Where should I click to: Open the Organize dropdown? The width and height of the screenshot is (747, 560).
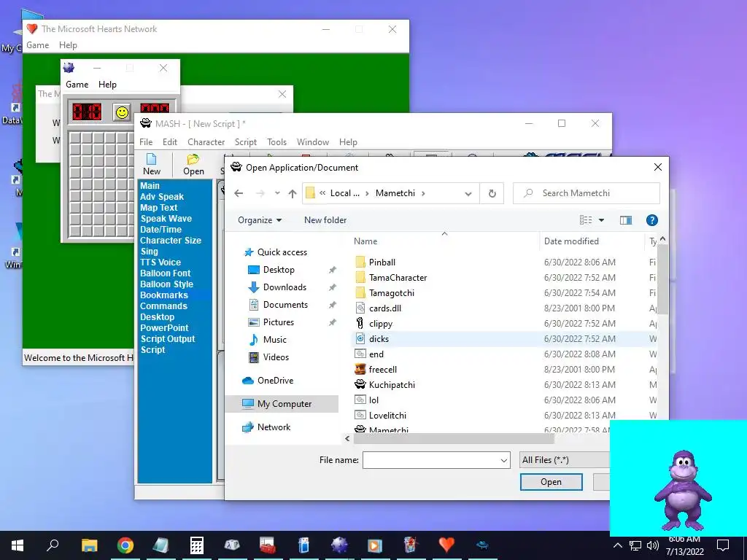260,220
